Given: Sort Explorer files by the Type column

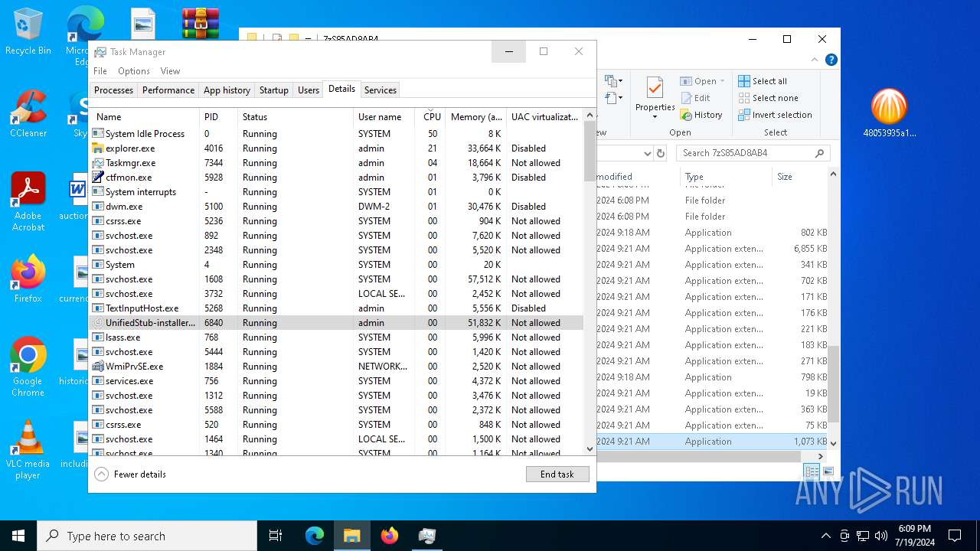Looking at the screenshot, I should click(x=726, y=177).
